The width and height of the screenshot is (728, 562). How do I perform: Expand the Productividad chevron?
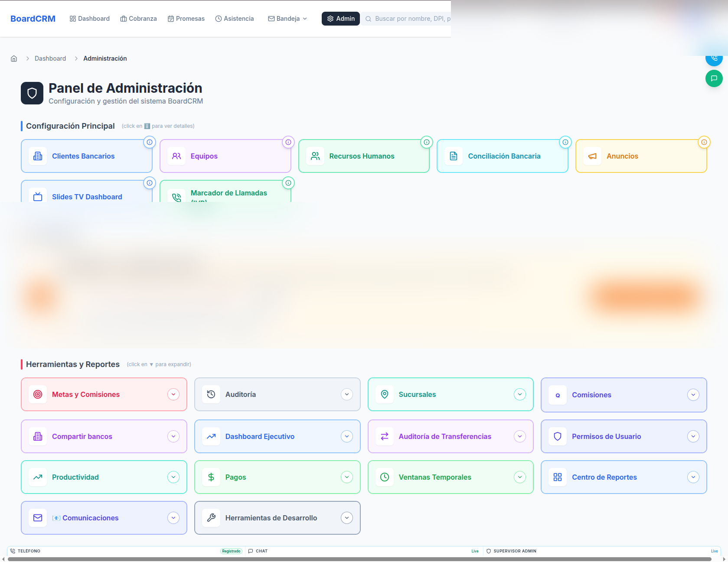173,477
